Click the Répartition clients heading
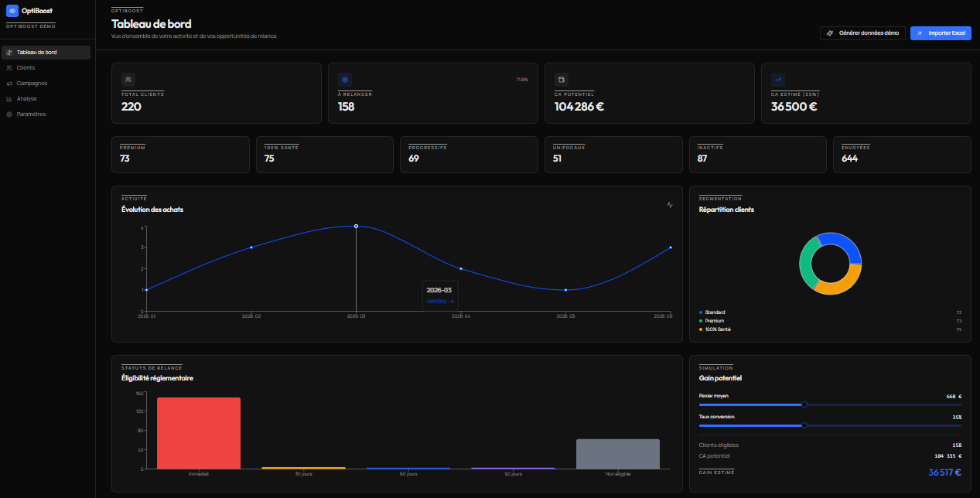This screenshot has height=498, width=980. tap(726, 210)
